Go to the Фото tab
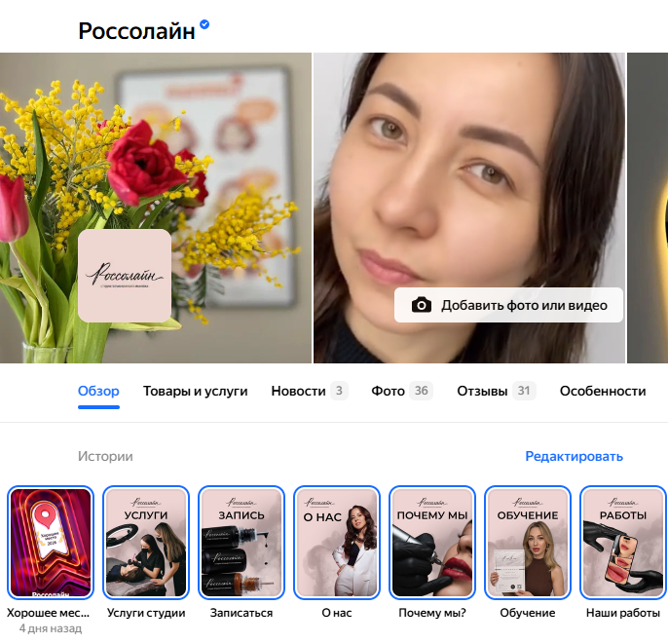The height and width of the screenshot is (644, 668). [402, 391]
